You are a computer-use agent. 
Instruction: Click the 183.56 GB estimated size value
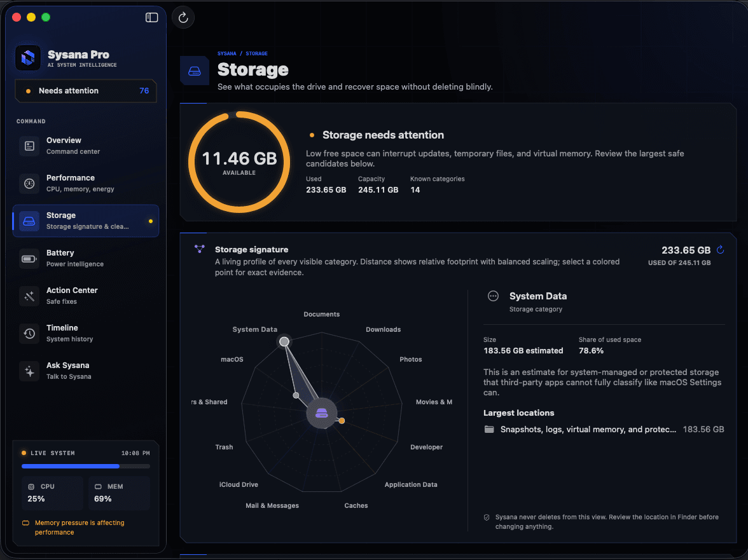tap(523, 351)
